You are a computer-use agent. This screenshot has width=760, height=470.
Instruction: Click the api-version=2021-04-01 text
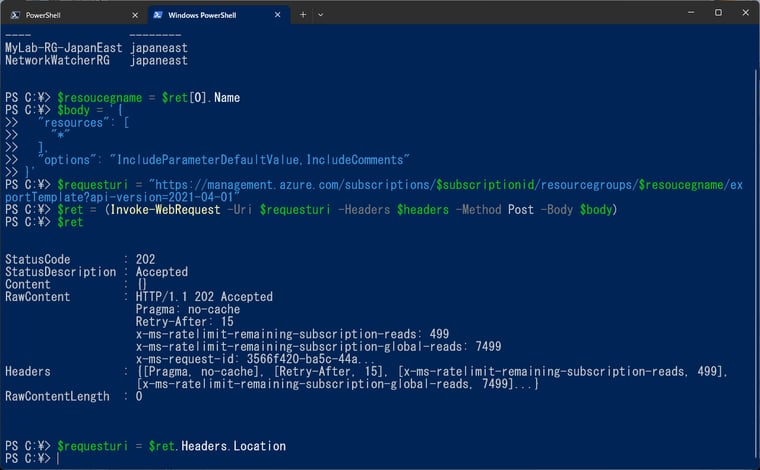(161, 198)
